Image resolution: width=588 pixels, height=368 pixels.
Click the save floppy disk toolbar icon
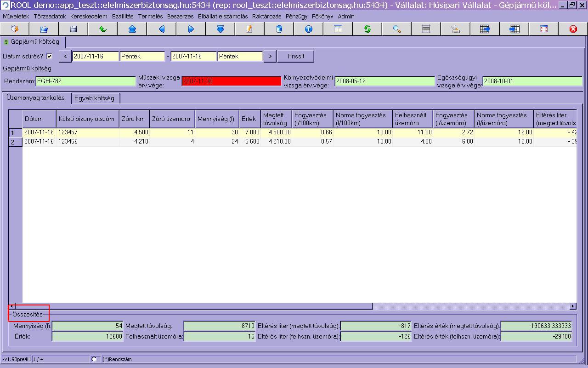73,29
